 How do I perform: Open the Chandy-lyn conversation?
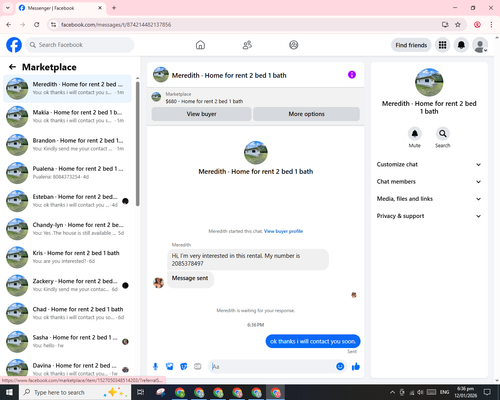tap(67, 229)
